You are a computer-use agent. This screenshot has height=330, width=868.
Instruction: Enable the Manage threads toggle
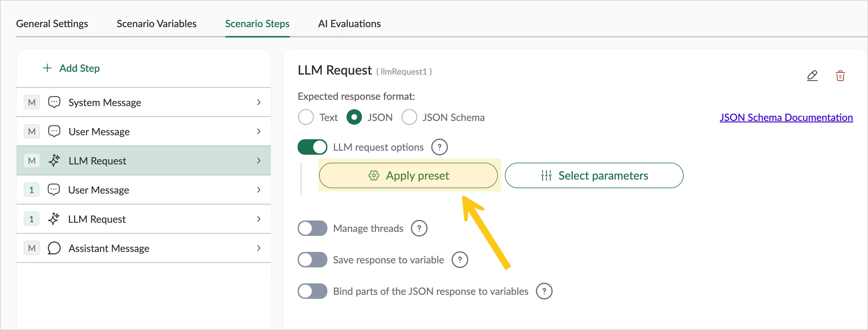tap(312, 228)
